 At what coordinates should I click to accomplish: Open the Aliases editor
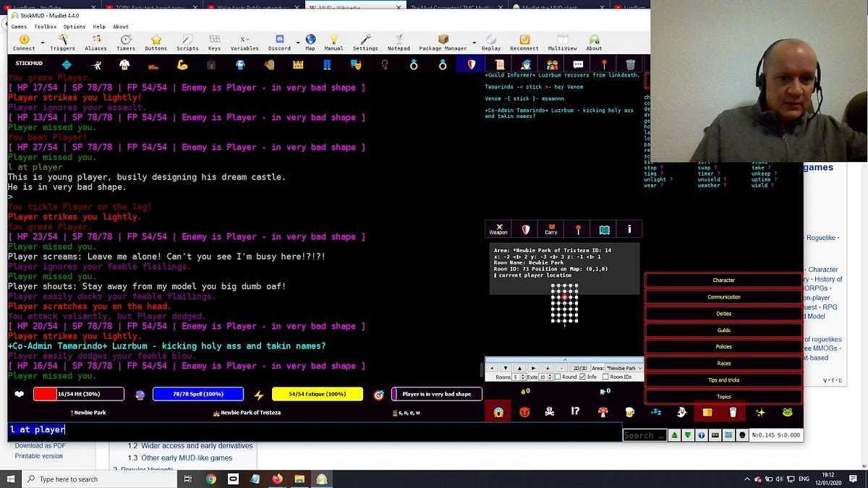[x=95, y=43]
